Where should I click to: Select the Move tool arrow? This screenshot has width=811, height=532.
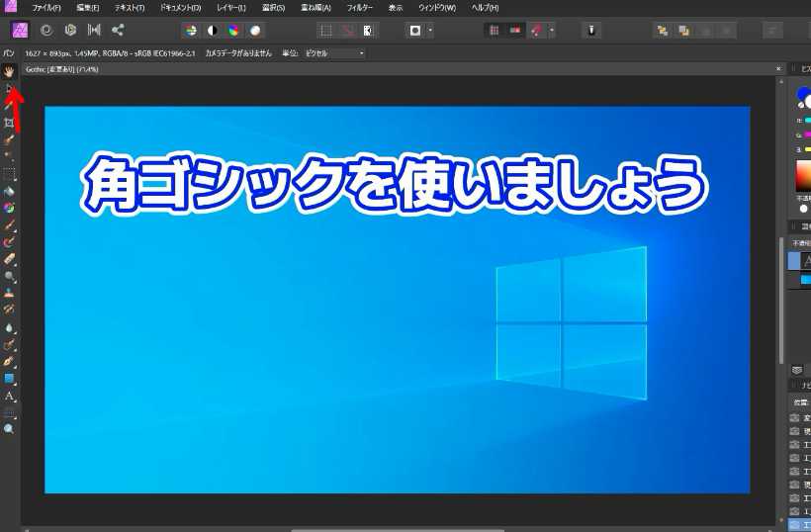coord(9,88)
